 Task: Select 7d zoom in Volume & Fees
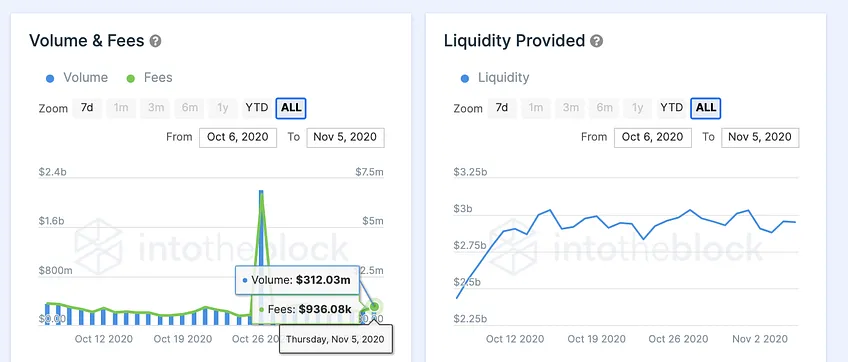coord(87,108)
